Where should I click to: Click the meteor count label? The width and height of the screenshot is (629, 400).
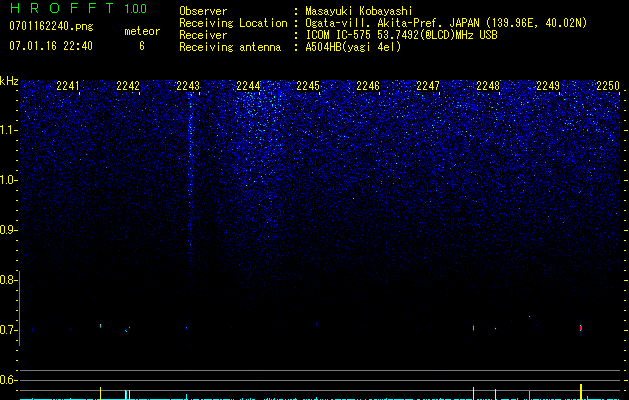142,31
